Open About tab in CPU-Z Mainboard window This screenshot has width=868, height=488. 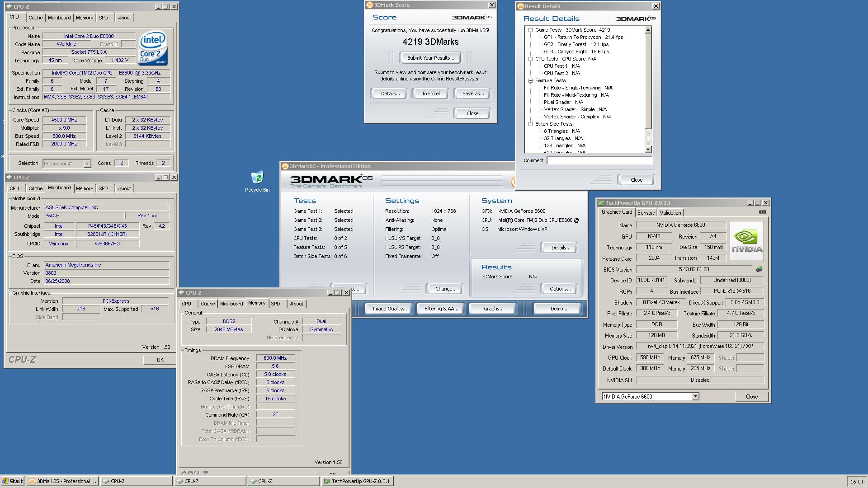pos(124,188)
